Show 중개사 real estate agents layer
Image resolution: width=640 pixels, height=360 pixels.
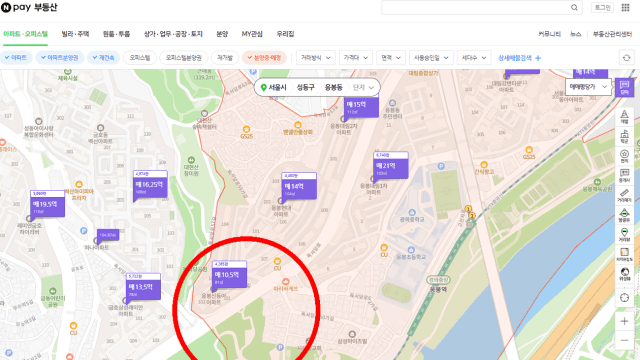(624, 176)
